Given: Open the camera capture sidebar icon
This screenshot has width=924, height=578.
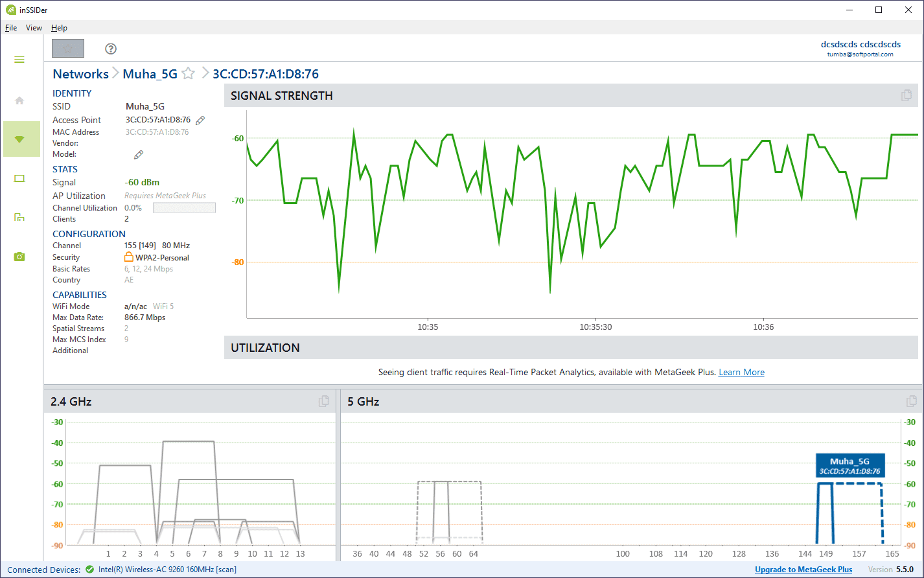Looking at the screenshot, I should (19, 257).
